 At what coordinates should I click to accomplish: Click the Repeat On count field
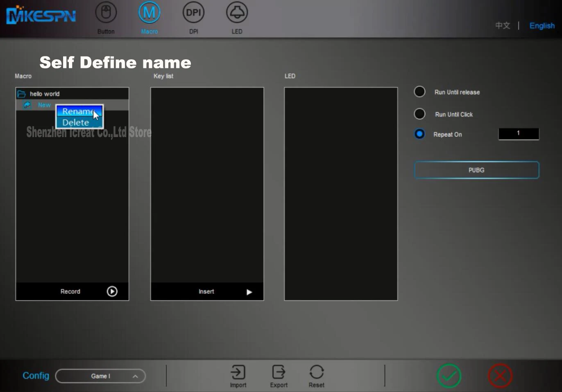click(x=518, y=134)
